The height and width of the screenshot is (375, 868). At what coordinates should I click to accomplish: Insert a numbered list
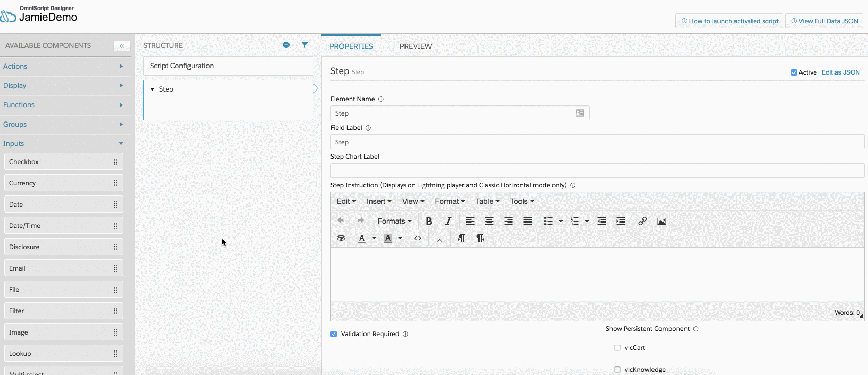(575, 221)
